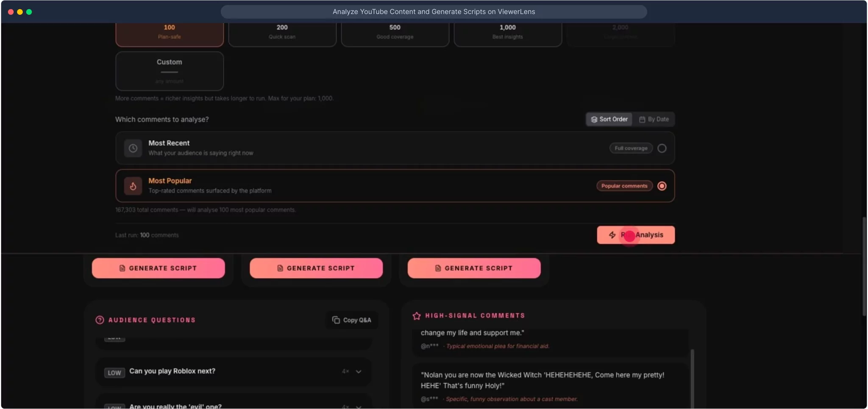This screenshot has width=868, height=409.
Task: Click the 'Last run: 100 comments' text
Action: click(x=147, y=235)
